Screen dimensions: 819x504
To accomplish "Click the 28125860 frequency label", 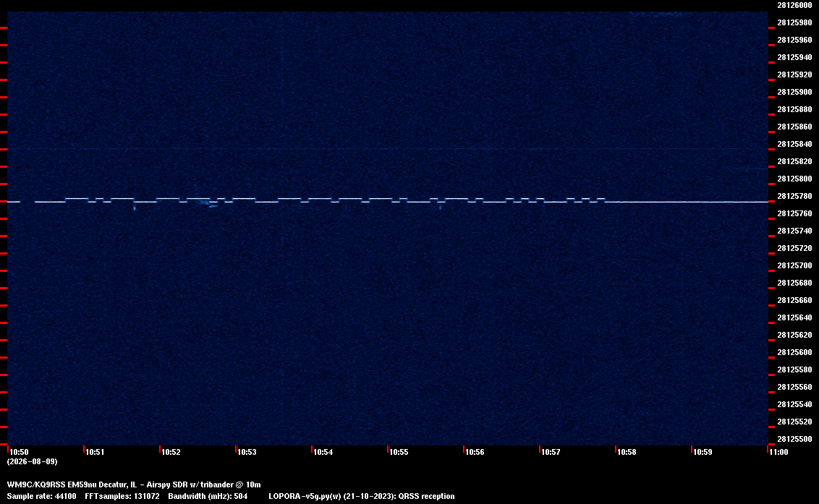I will click(x=794, y=127).
